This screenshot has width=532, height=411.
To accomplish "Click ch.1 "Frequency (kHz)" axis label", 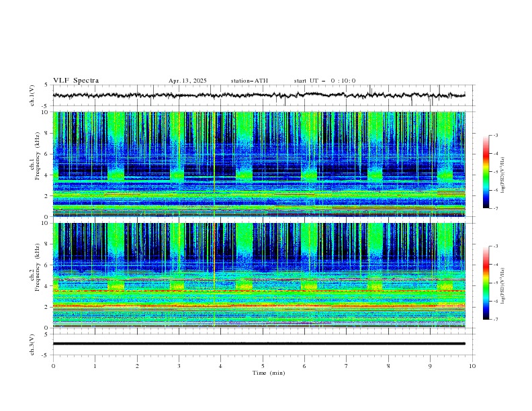I will [x=38, y=156].
